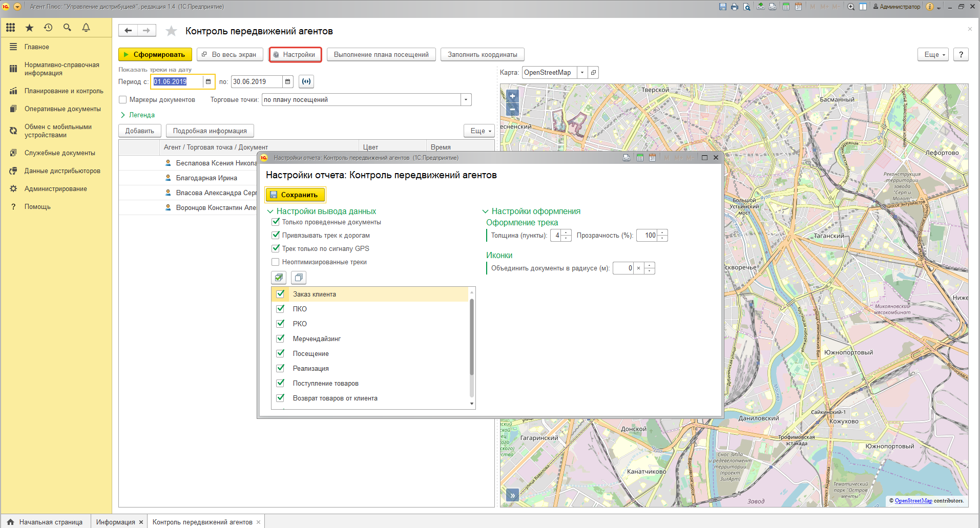This screenshot has height=528, width=980.
Task: Open the main menu dropdown in the title bar
Action: pyautogui.click(x=17, y=7)
